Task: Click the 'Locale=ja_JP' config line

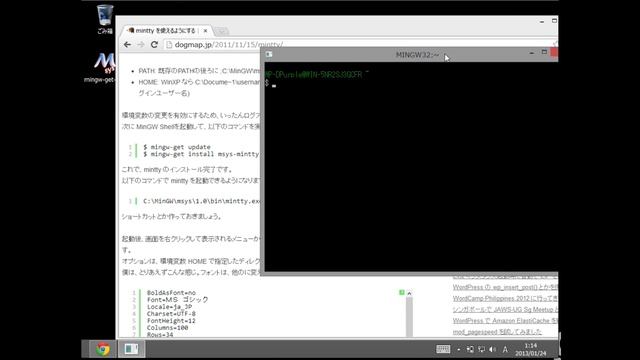Action: point(169,307)
